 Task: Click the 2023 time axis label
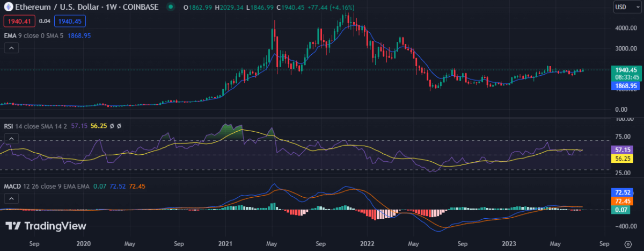(x=508, y=243)
